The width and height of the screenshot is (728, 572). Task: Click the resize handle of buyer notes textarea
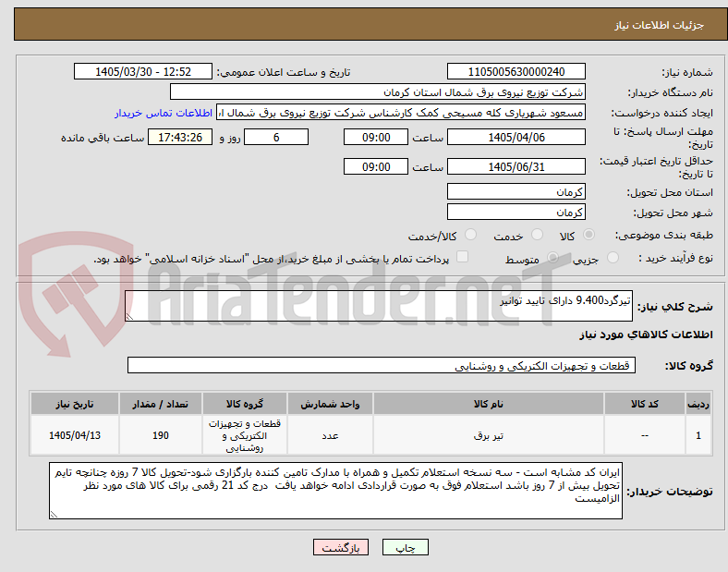(x=54, y=515)
